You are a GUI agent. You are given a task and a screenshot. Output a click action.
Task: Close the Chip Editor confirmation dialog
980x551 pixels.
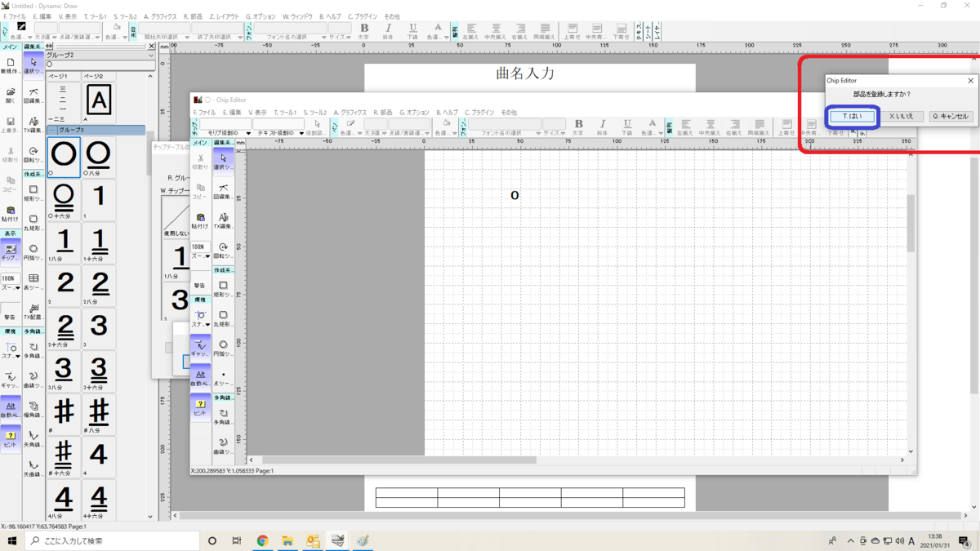pyautogui.click(x=970, y=81)
